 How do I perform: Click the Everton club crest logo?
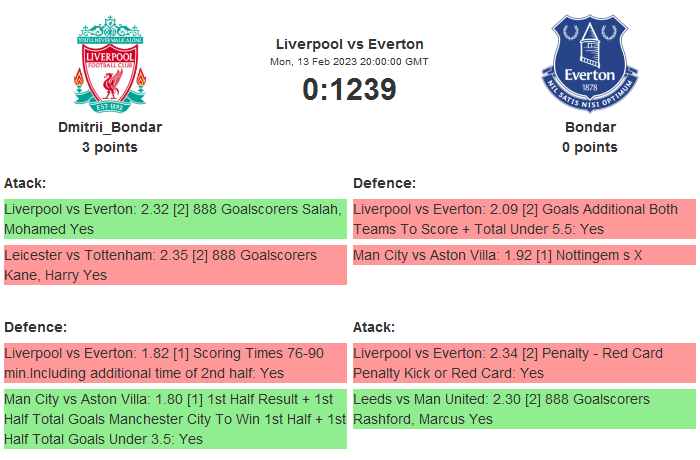tap(589, 65)
